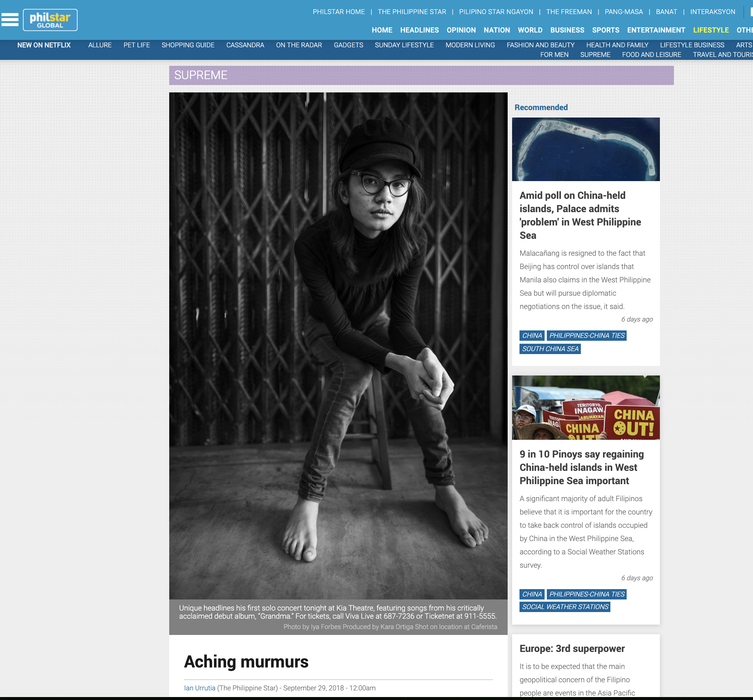The image size is (753, 700).
Task: Open the ENTERTAINMENT section
Action: click(x=656, y=30)
